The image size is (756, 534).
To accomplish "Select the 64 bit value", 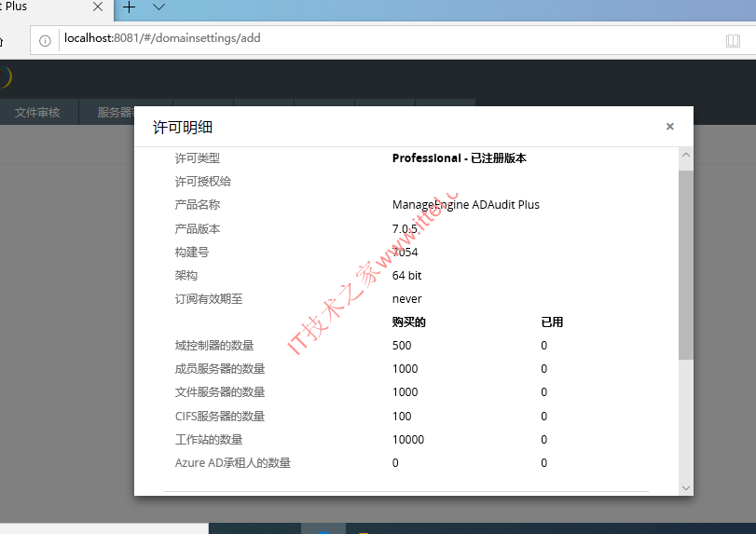I will 406,276.
